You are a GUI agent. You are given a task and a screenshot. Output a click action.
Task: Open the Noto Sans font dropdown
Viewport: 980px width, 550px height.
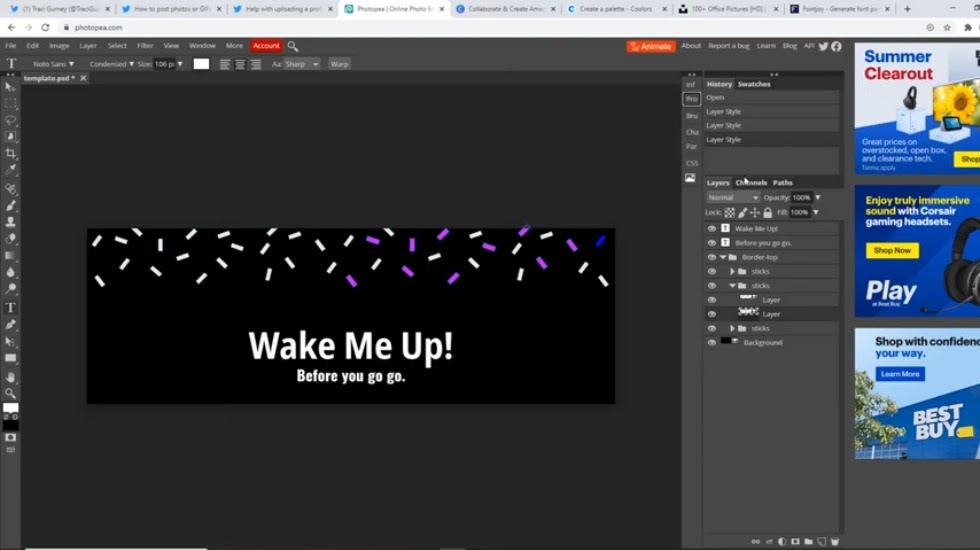click(x=53, y=64)
